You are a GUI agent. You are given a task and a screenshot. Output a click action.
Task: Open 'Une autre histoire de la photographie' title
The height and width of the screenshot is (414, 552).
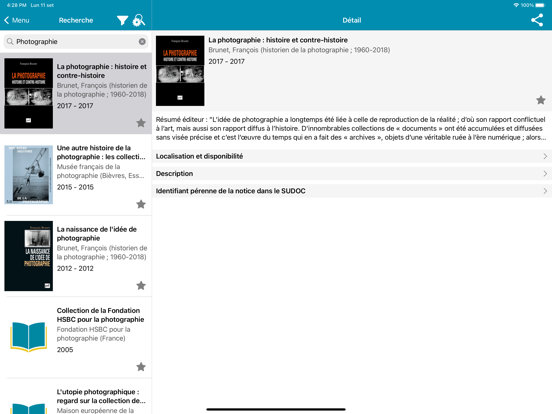pyautogui.click(x=101, y=152)
